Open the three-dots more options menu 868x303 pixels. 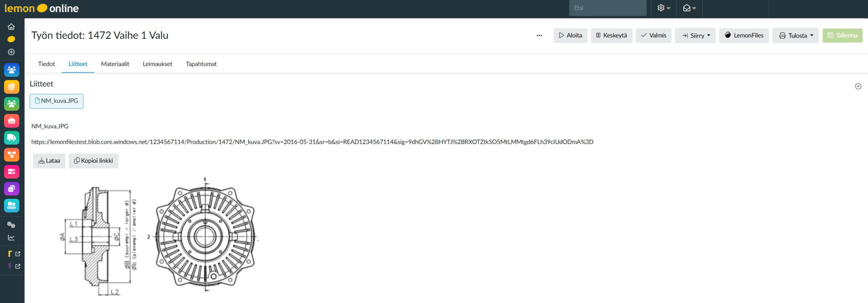pos(539,36)
